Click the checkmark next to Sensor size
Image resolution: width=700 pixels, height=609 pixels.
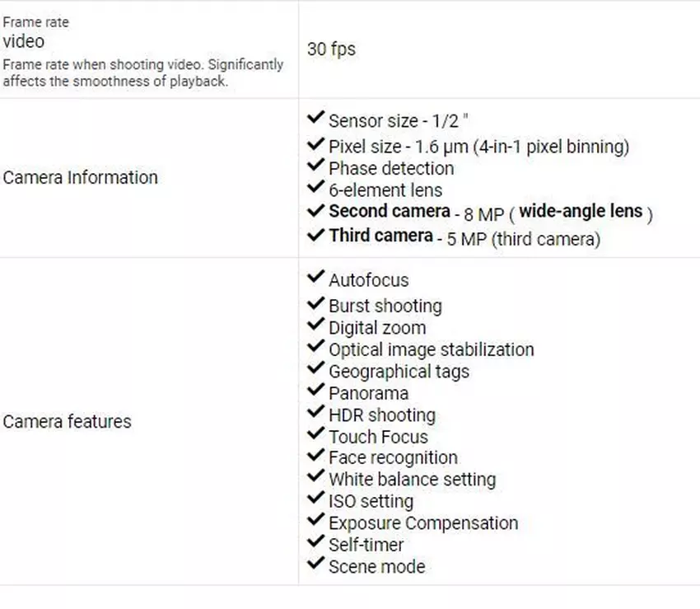pos(315,119)
